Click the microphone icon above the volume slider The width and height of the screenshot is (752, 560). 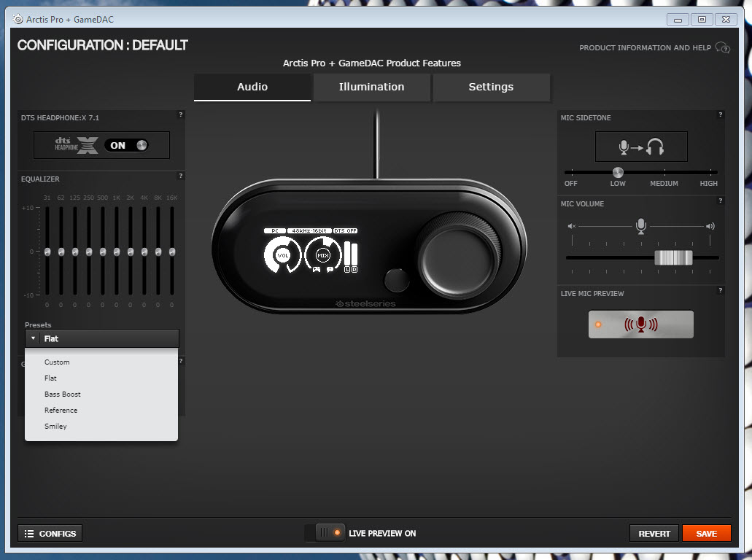(x=640, y=225)
